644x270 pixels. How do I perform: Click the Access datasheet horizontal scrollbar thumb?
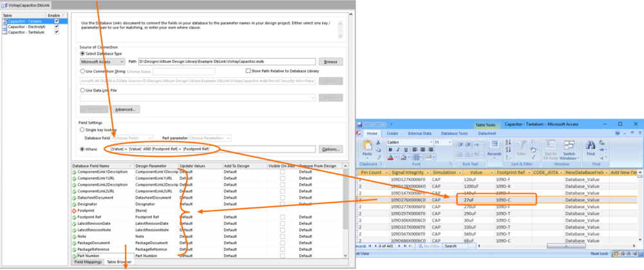click(566, 246)
